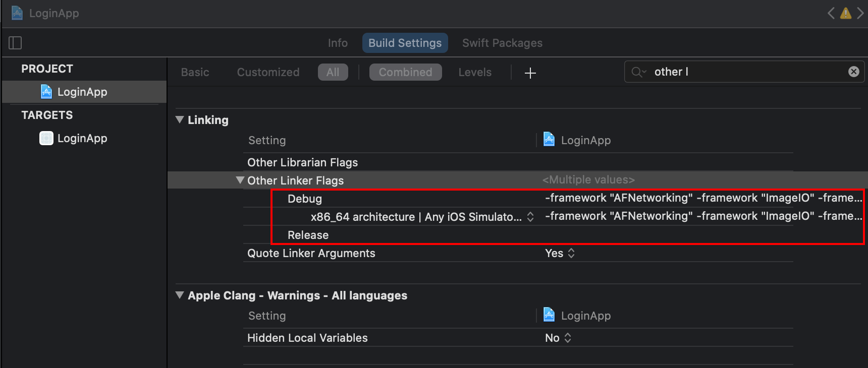868x368 pixels.
Task: Select the All filter toggle
Action: point(333,72)
